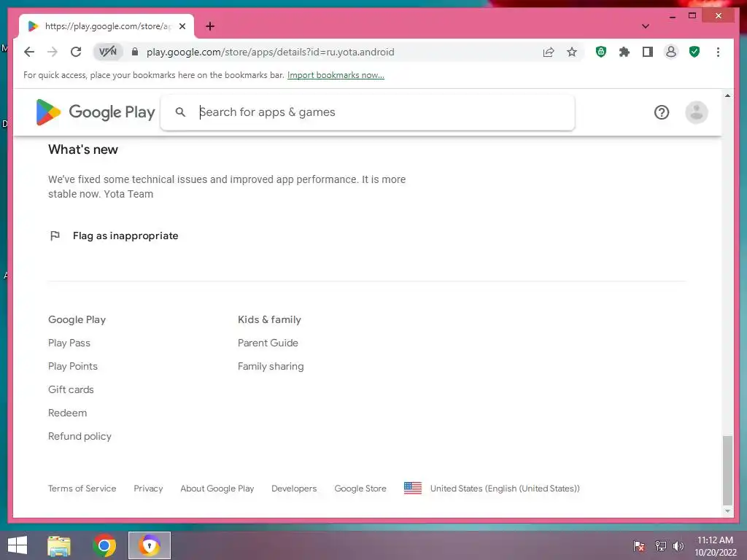
Task: Open Chrome from the taskbar
Action: [x=104, y=545]
